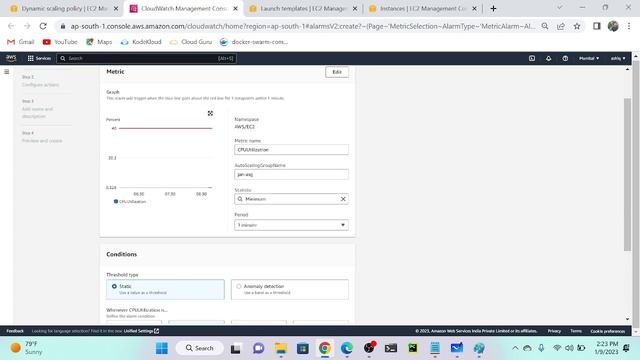Click the page vertical scrollbar thumb
Screen dimensions: 640x360
pyautogui.click(x=627, y=175)
